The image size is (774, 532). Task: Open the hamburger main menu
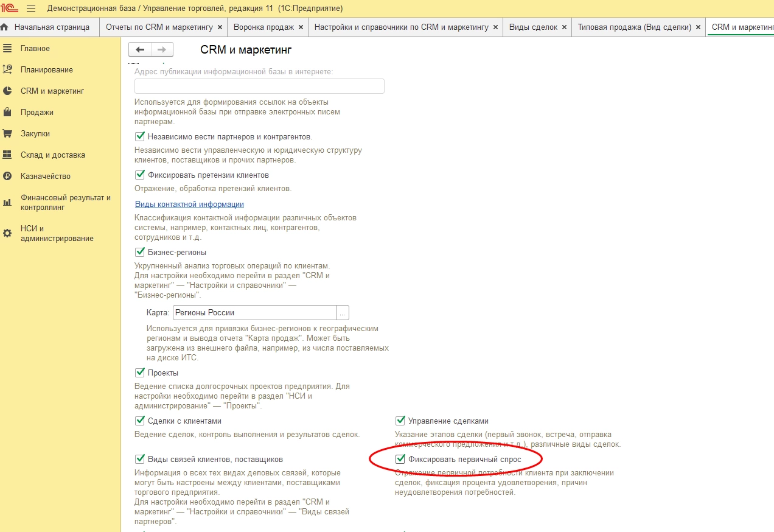point(31,9)
